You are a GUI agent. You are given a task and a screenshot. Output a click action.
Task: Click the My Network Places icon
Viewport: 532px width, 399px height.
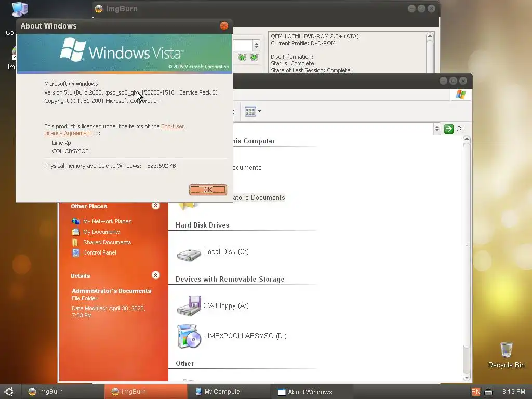[x=76, y=221]
